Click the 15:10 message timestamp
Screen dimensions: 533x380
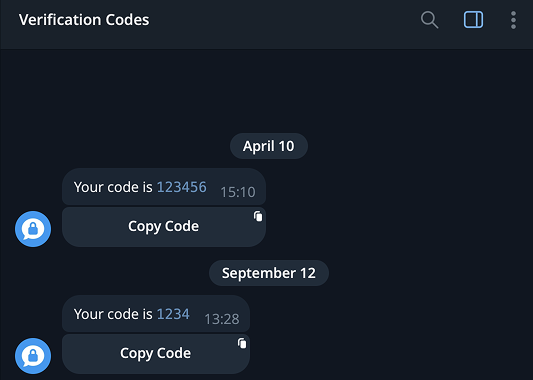click(238, 192)
